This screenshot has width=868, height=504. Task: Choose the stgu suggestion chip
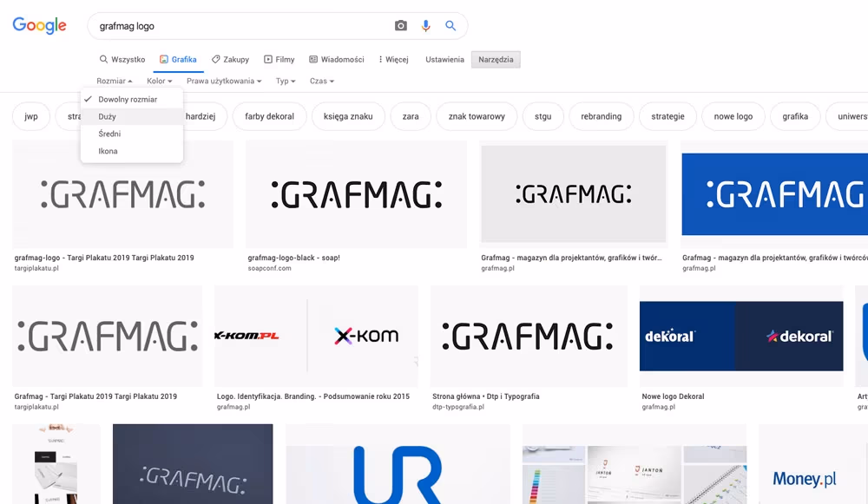tap(543, 116)
